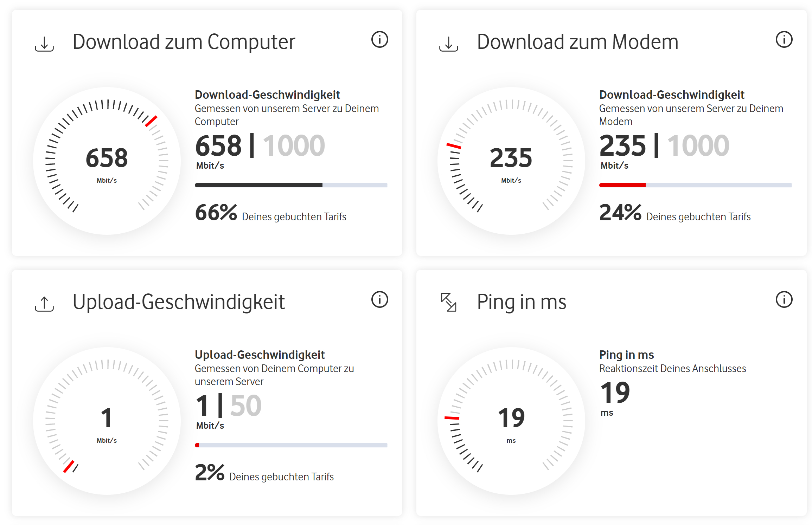This screenshot has height=525, width=812.
Task: Click the 66% Deines gebuchten Tarifs text
Action: click(271, 213)
